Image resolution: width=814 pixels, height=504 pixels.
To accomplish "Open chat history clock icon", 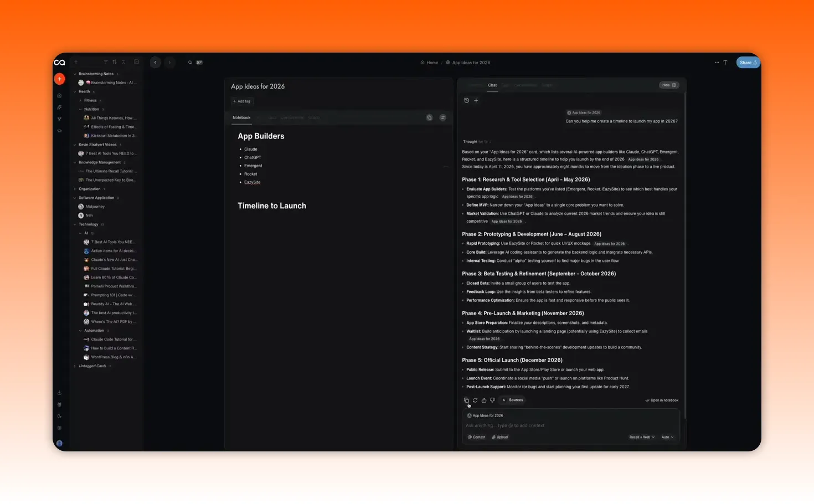I will tap(466, 100).
